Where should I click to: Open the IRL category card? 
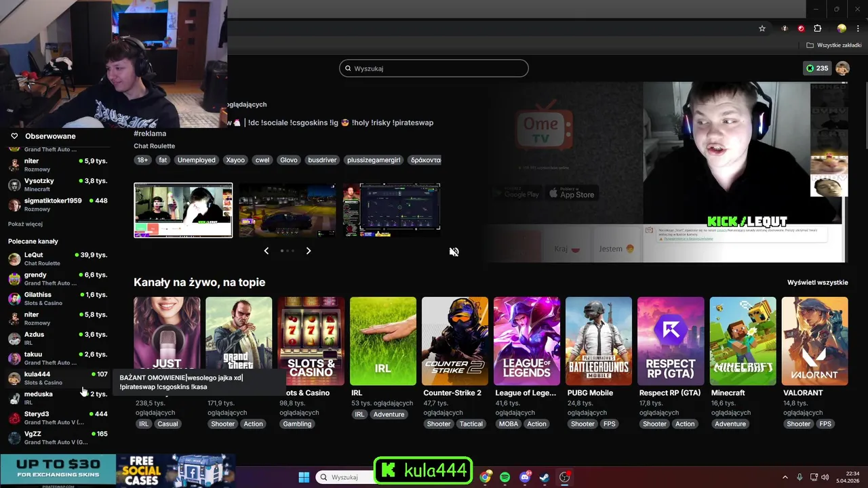(x=383, y=341)
